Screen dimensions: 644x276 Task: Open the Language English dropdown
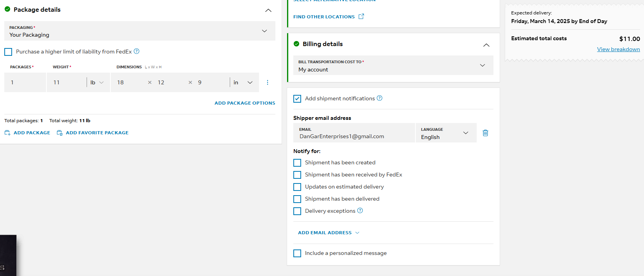pos(446,133)
